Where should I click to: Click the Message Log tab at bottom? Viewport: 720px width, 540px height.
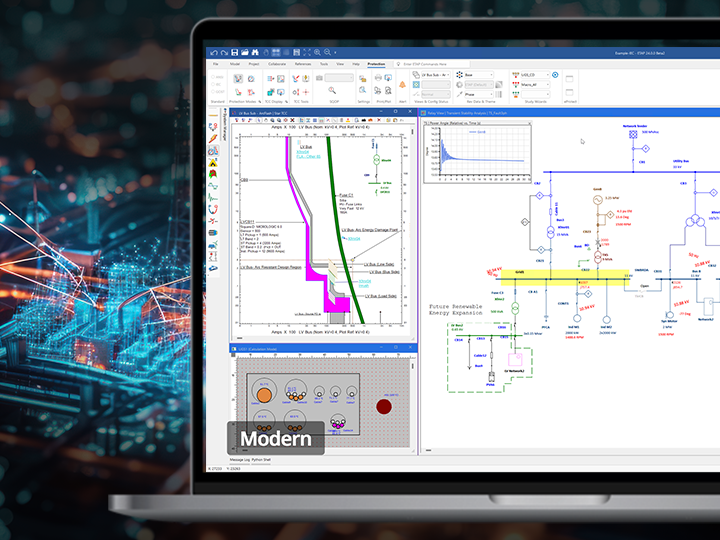coord(243,461)
